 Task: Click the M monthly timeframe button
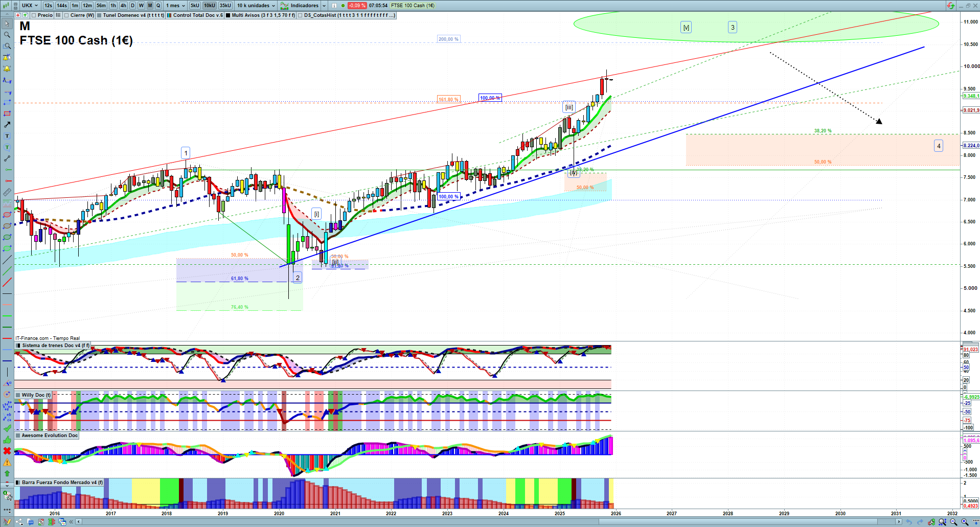(x=150, y=6)
